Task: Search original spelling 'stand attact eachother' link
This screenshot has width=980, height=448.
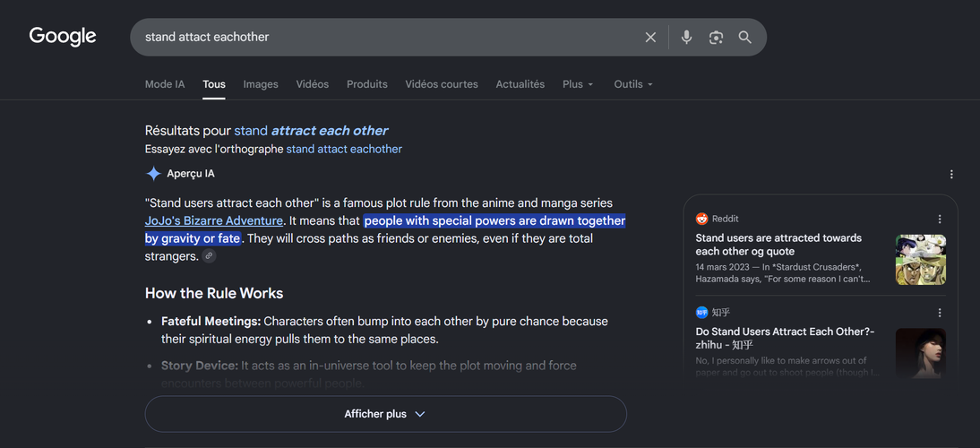Action: point(344,149)
